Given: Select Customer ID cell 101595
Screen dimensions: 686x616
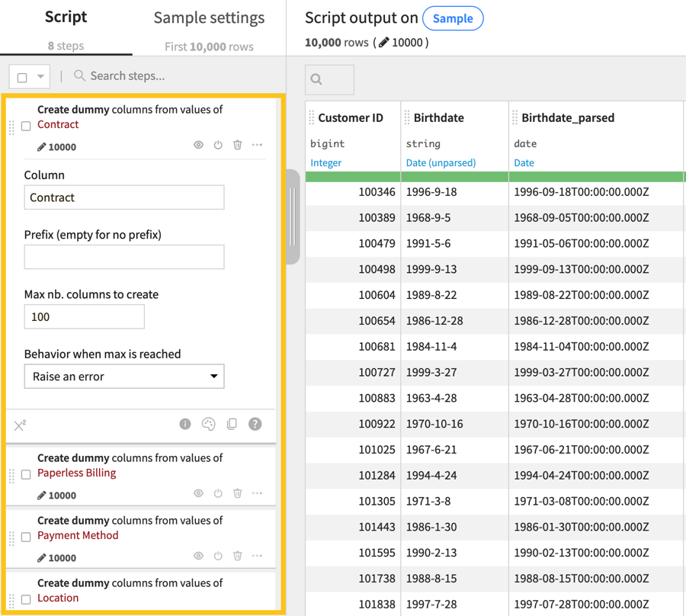Looking at the screenshot, I should tap(353, 553).
